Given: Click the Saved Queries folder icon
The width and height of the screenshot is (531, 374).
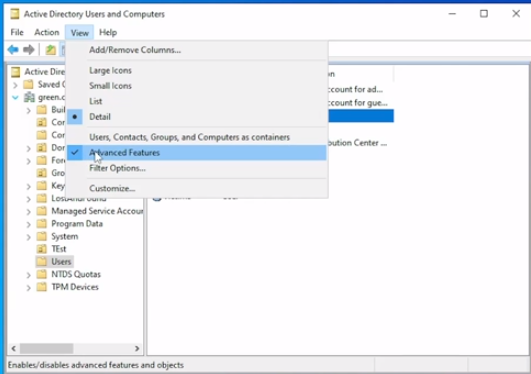Looking at the screenshot, I should point(28,84).
